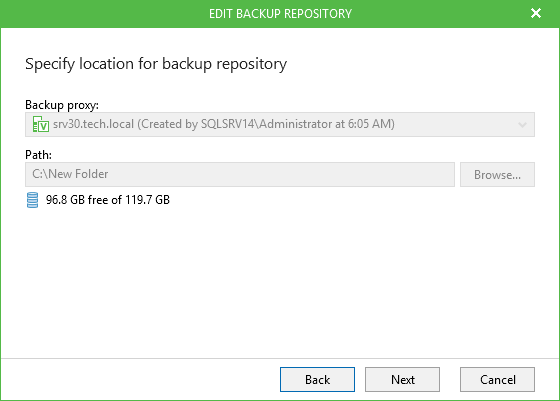Click the footer bar left of Back
This screenshot has width=560, height=401.
click(x=140, y=379)
